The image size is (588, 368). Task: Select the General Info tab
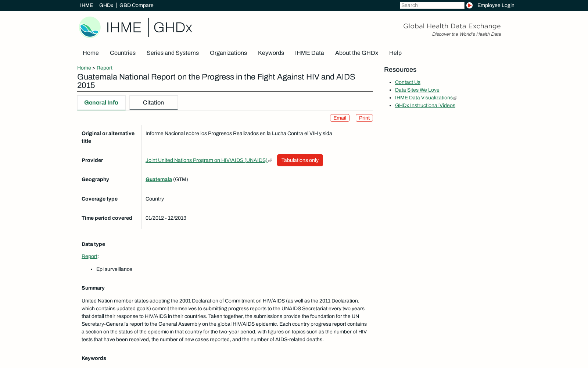coord(101,103)
